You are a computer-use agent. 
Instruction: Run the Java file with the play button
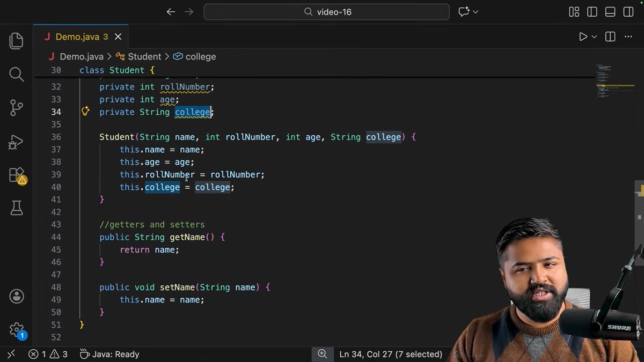tap(583, 36)
